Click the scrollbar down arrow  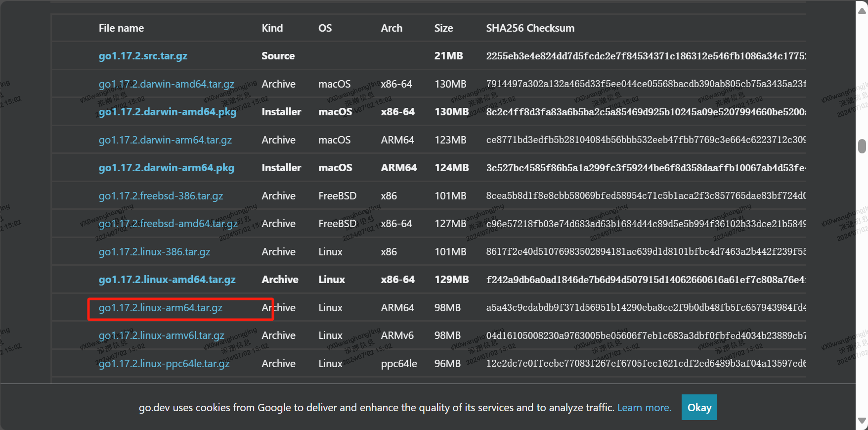point(862,421)
